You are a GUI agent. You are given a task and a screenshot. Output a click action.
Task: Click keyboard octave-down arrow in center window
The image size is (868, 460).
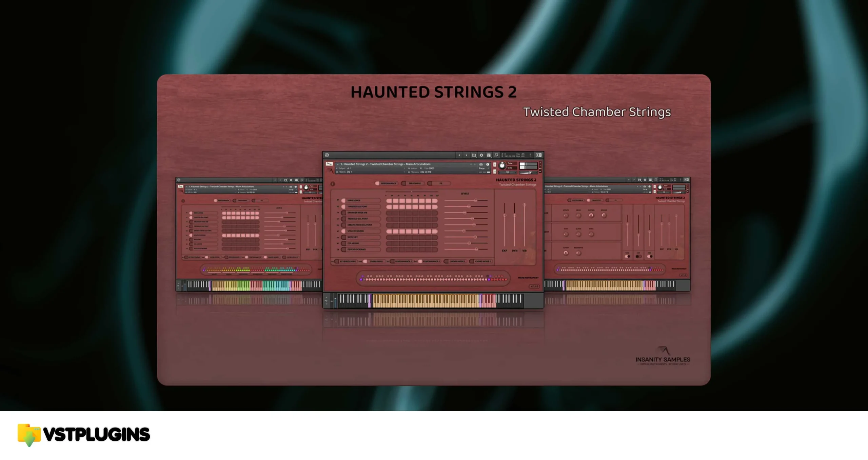click(327, 304)
